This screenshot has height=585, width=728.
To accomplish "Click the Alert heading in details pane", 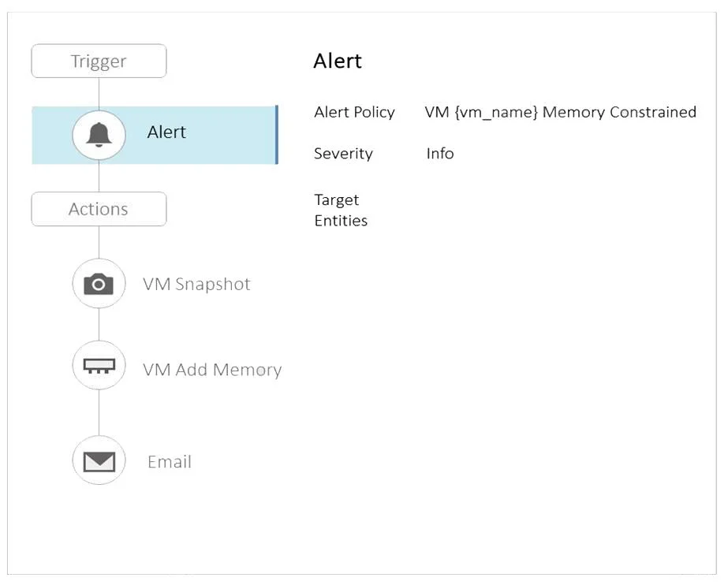I will [x=338, y=61].
